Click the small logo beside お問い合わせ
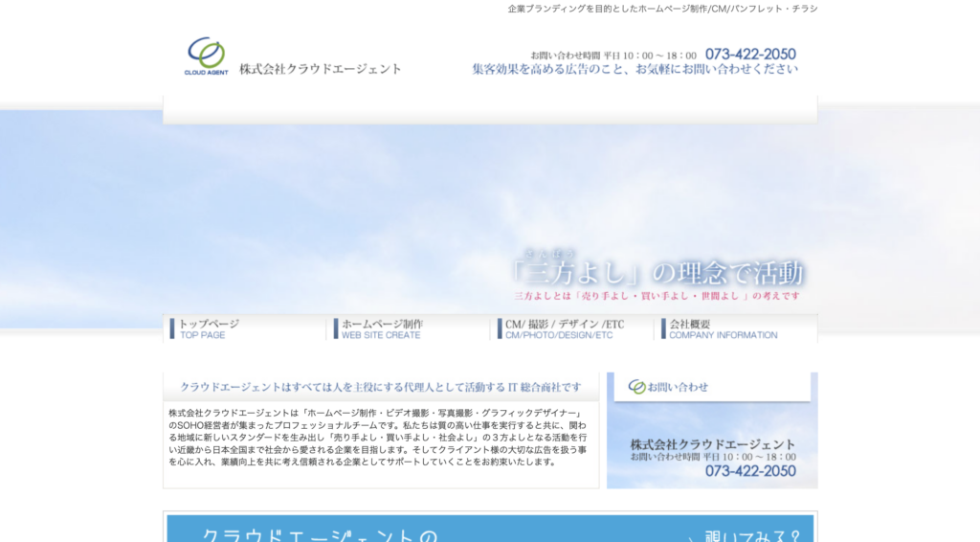 pos(636,387)
